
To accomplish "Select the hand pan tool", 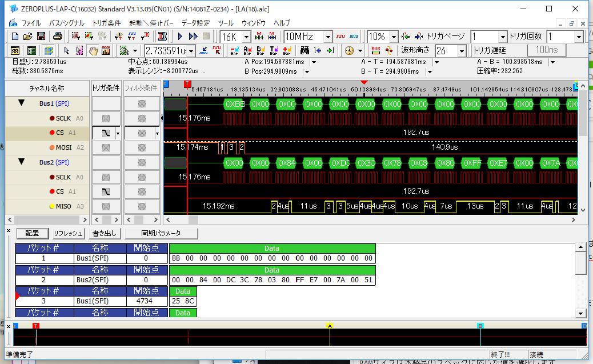I will pos(93,50).
